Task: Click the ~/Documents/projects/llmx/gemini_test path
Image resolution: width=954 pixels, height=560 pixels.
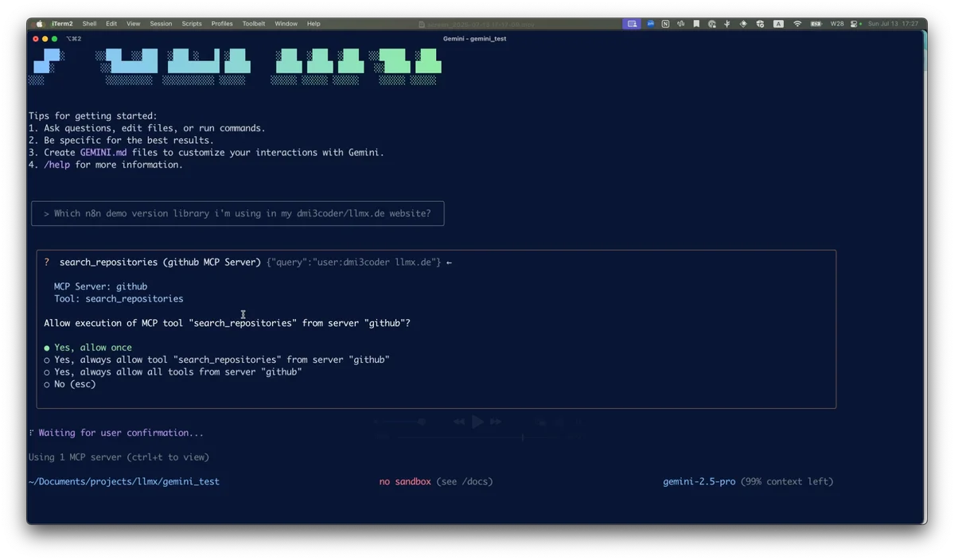Action: (124, 481)
